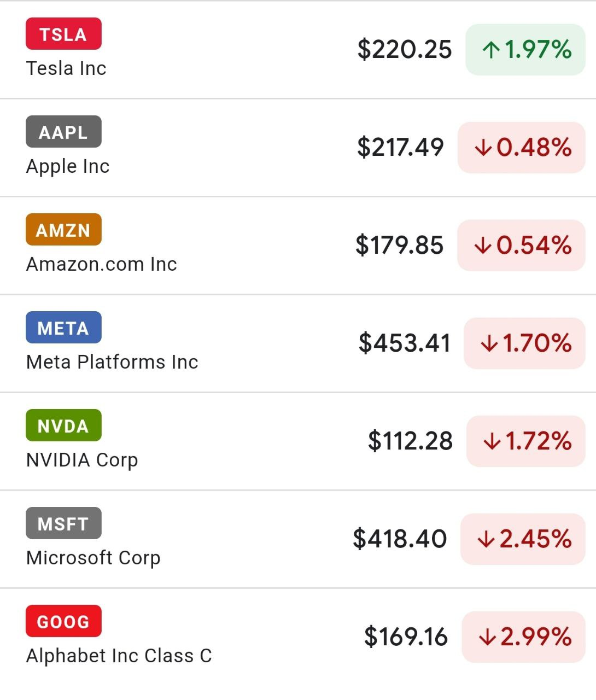Image resolution: width=596 pixels, height=700 pixels.
Task: Click Amazon's 0.54% decline chip
Action: pyautogui.click(x=522, y=246)
